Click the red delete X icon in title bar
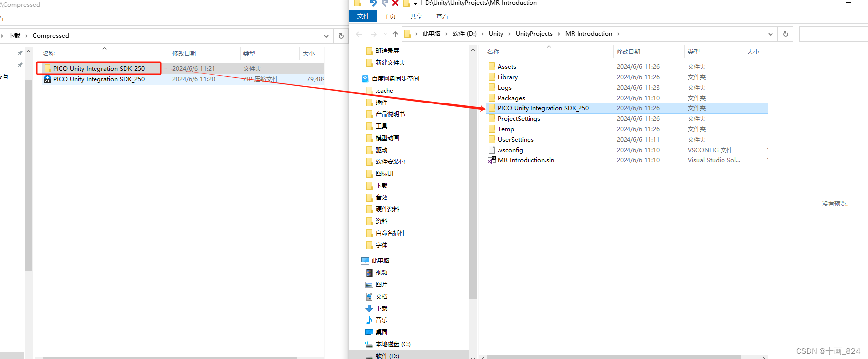Viewport: 868px width, 359px height. click(x=395, y=3)
